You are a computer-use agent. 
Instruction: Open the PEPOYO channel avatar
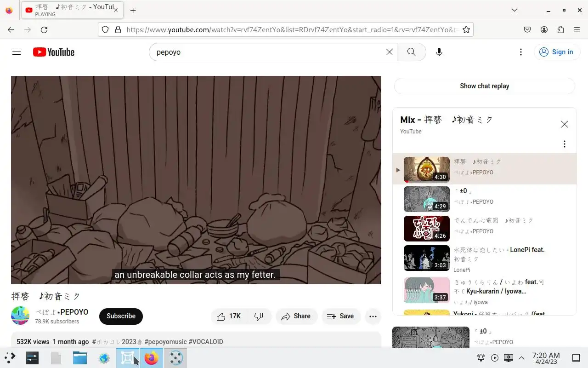pos(20,316)
